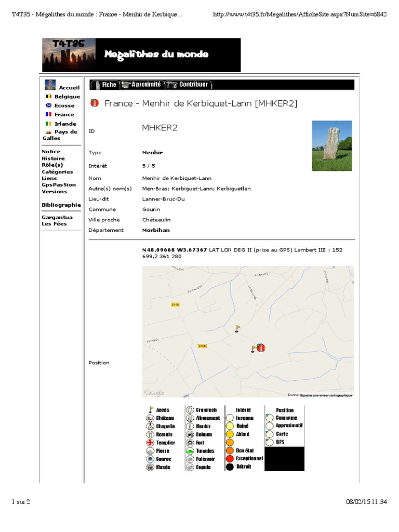This screenshot has height=532, width=399.
Task: Click the Exceptionnel red color swatch
Action: (x=230, y=459)
